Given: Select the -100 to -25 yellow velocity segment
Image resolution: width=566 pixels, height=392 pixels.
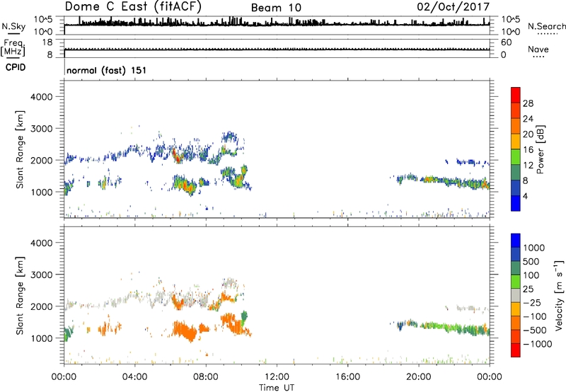Looking at the screenshot, I should (516, 309).
